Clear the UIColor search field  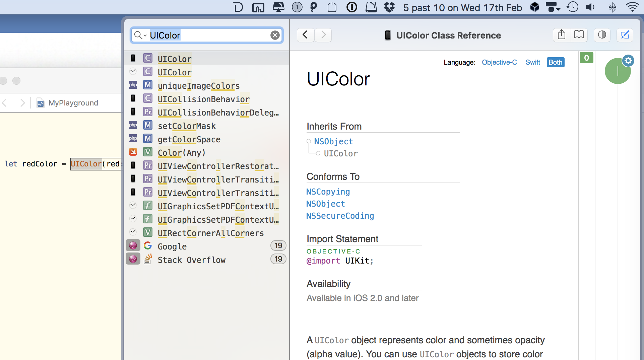(x=275, y=35)
